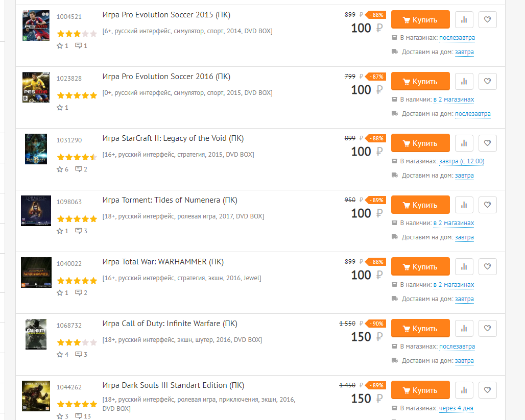This screenshot has width=525, height=420.
Task: Buy Pro Evolution Soccer 2016 with Купить
Action: (x=420, y=81)
